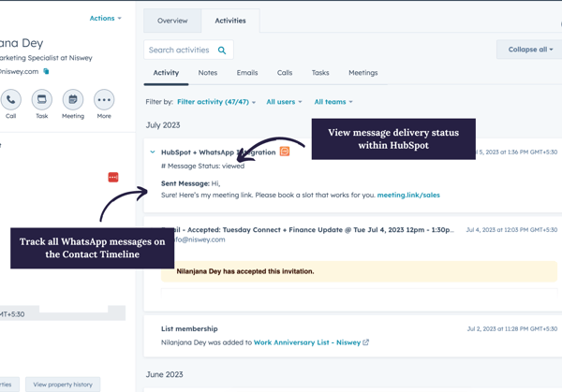Image resolution: width=562 pixels, height=392 pixels.
Task: Click the Jul 2, 2023 at 11:28 PM timestamp
Action: 512,328
